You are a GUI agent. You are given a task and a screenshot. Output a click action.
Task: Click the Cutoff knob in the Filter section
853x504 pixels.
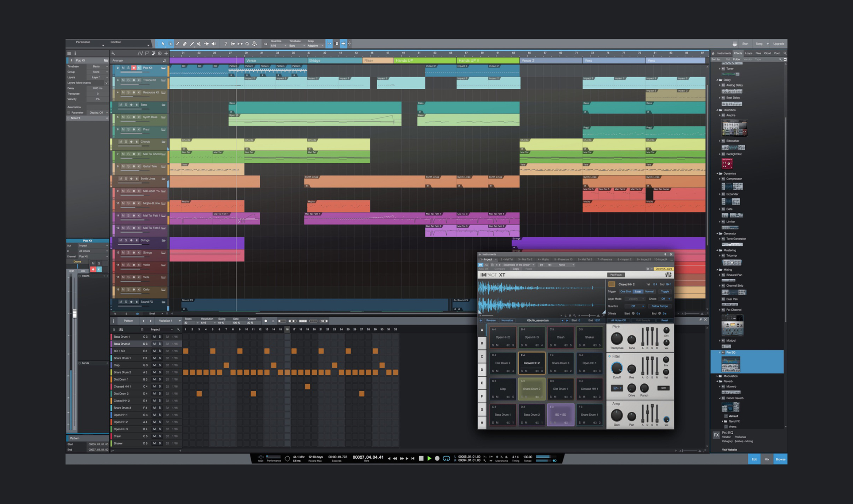[617, 368]
